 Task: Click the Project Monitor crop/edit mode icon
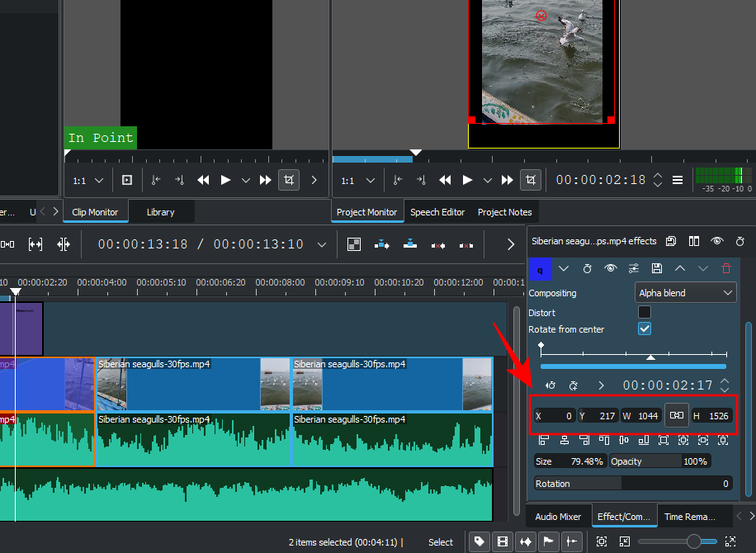[x=531, y=180]
